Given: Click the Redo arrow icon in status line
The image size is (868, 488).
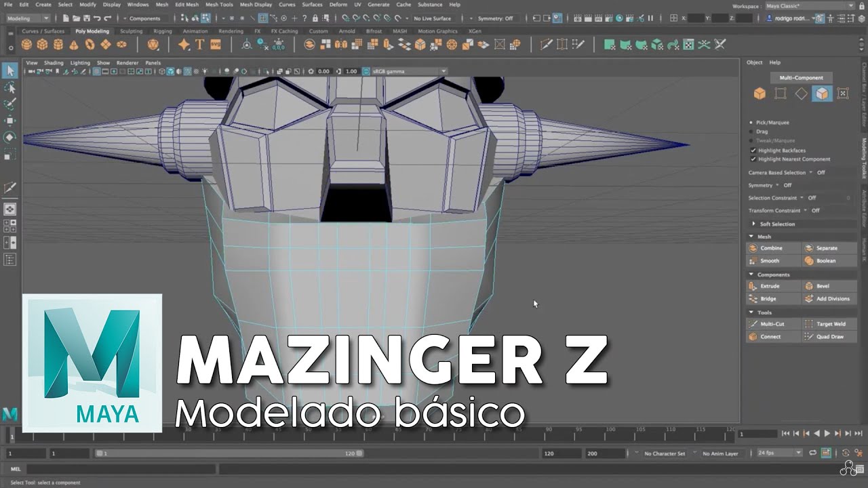Looking at the screenshot, I should click(x=107, y=18).
